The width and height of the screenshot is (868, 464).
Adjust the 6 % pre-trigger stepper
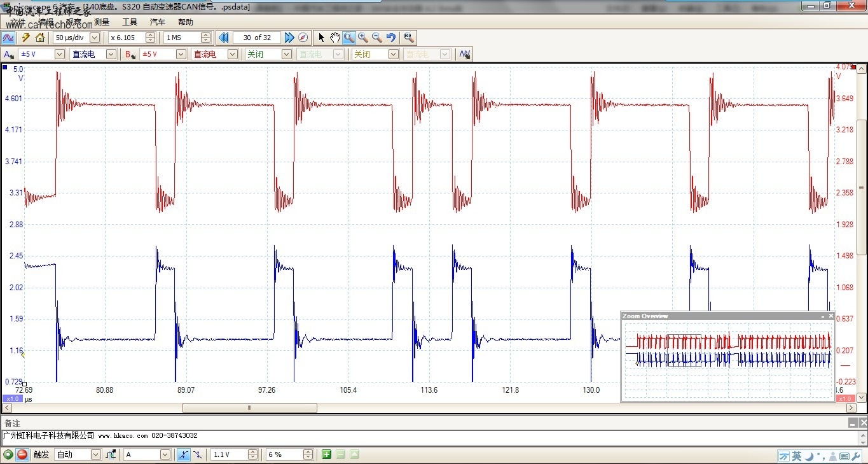[308, 454]
